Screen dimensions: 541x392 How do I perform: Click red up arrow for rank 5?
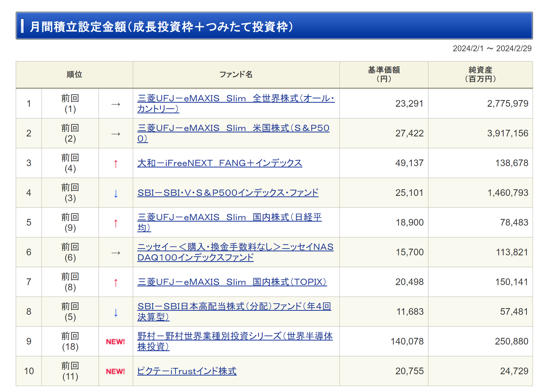click(116, 223)
